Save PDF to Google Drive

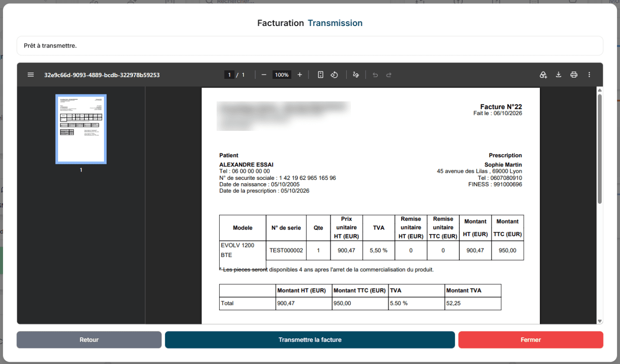(543, 75)
